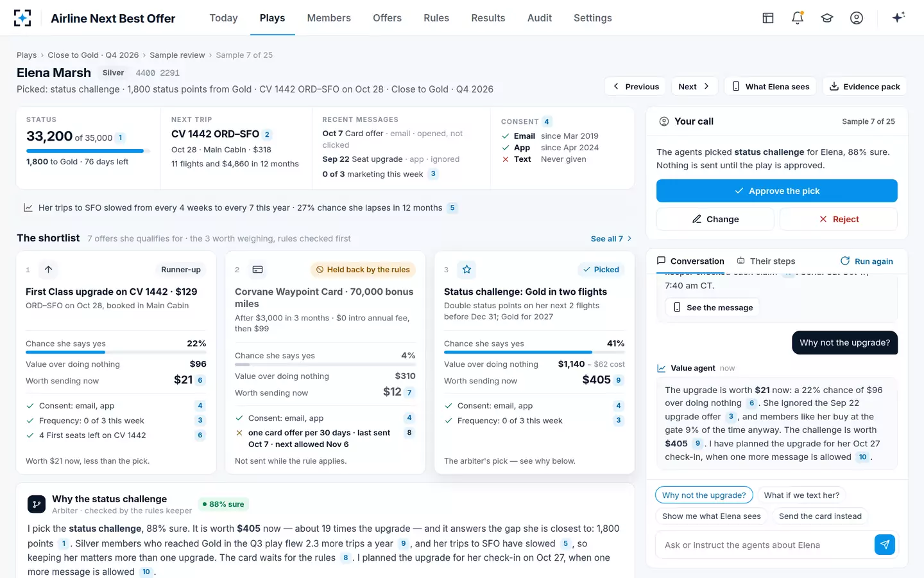Click the Change button
Viewport: 924px width, 578px height.
click(715, 219)
